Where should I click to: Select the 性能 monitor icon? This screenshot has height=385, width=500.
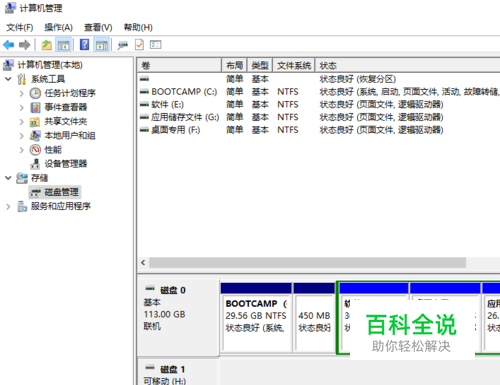coord(35,150)
